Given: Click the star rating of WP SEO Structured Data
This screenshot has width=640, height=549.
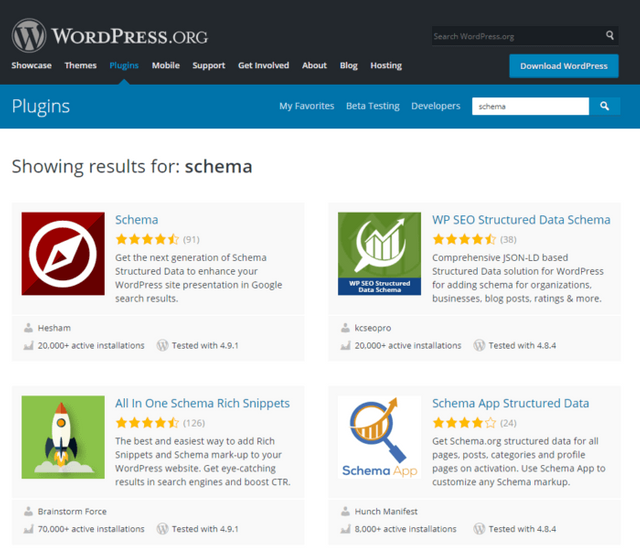Looking at the screenshot, I should pos(464,239).
